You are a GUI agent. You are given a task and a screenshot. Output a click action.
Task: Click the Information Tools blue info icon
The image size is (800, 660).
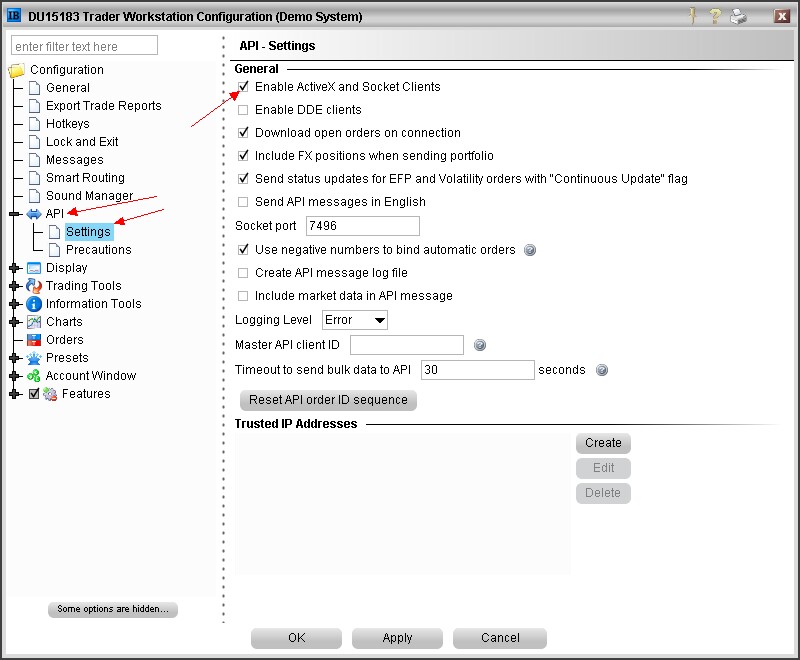(34, 304)
